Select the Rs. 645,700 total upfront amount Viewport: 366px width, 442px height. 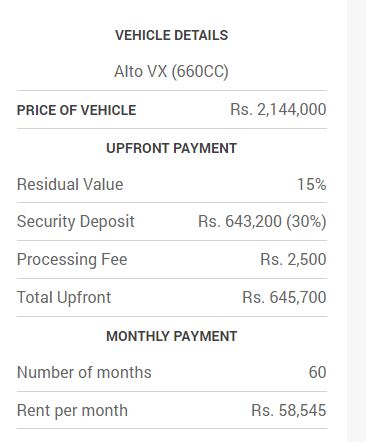pos(284,297)
